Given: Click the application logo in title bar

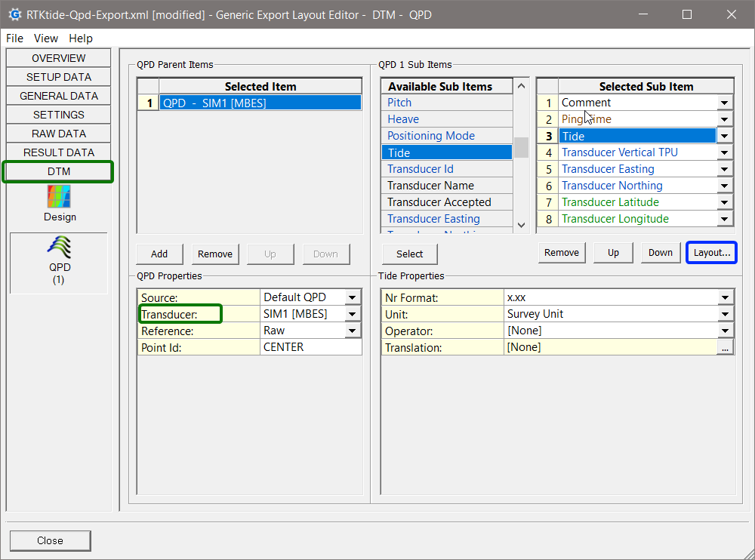Looking at the screenshot, I should [x=14, y=14].
